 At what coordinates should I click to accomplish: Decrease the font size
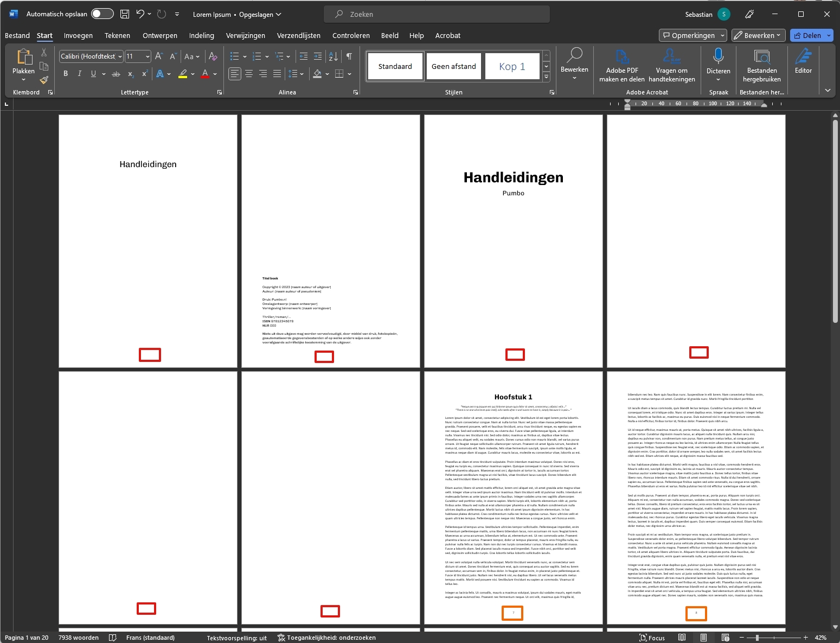pos(173,56)
